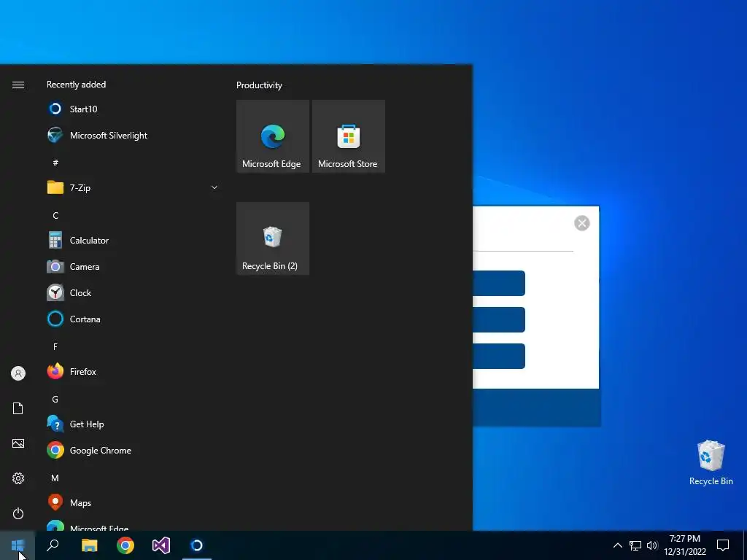Open Firefox from the app list
The image size is (747, 560).
133,371
